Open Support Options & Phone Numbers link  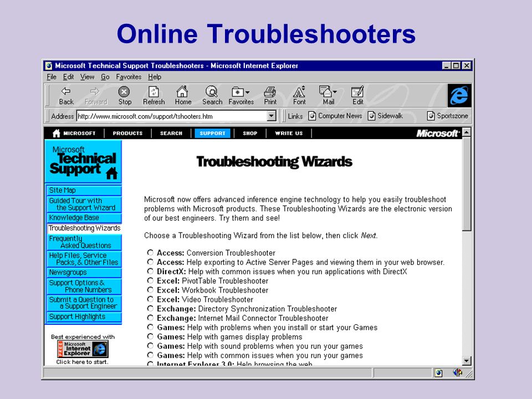click(84, 286)
